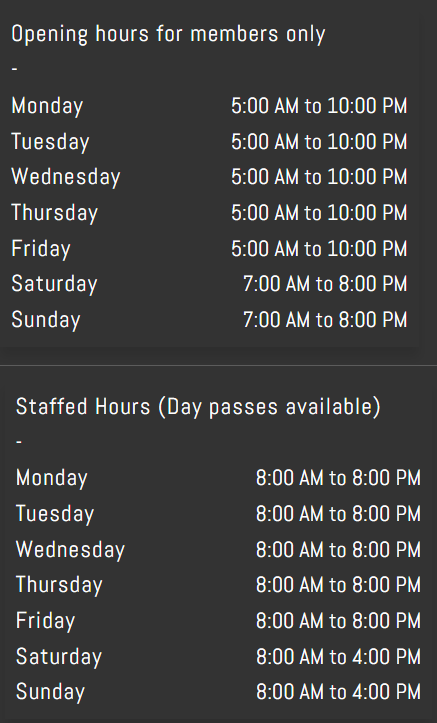Select the Monday members row
The image size is (437, 723).
(209, 106)
